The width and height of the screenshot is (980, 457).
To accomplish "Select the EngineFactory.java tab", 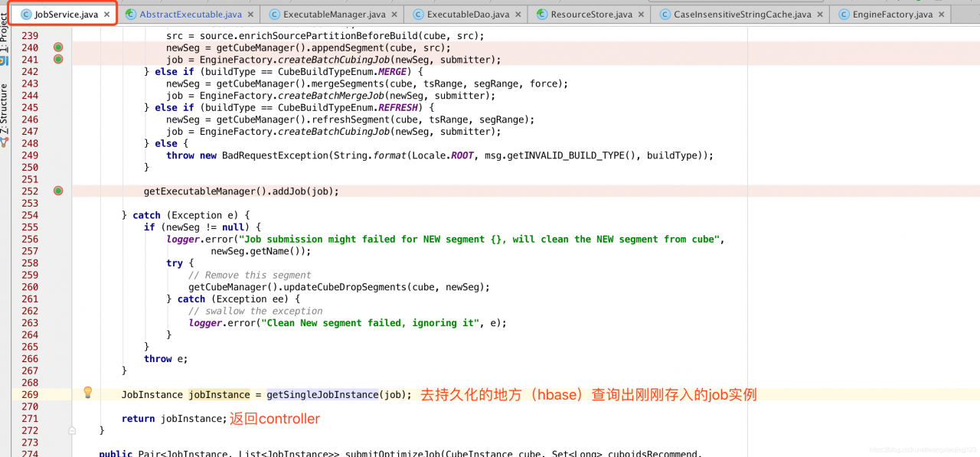I will point(892,15).
